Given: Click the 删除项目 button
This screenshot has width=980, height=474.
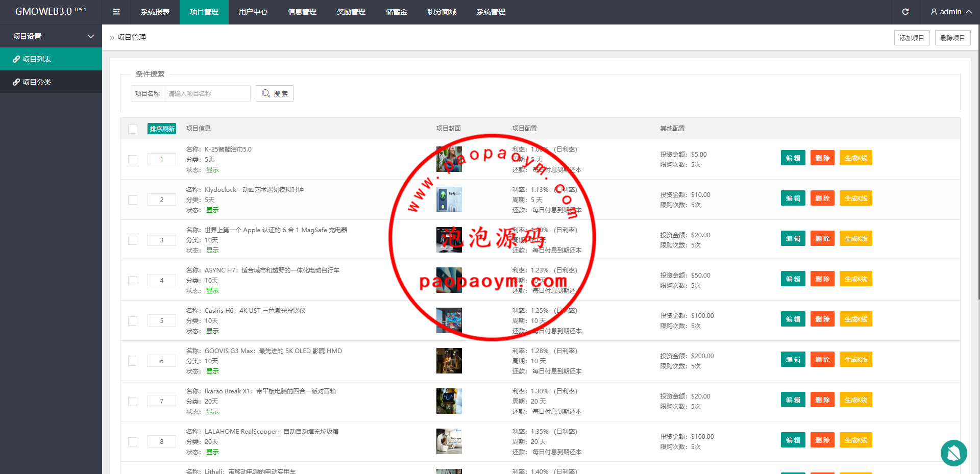Looking at the screenshot, I should (x=952, y=38).
